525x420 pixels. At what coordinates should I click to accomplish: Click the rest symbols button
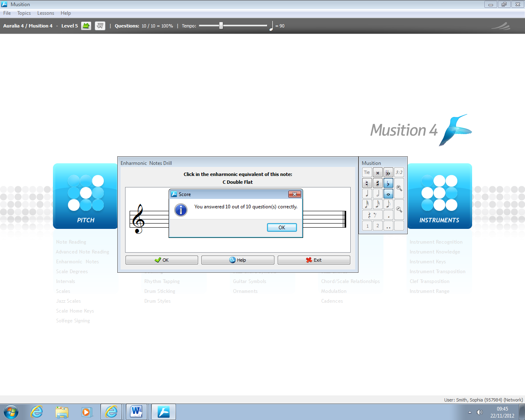click(372, 215)
